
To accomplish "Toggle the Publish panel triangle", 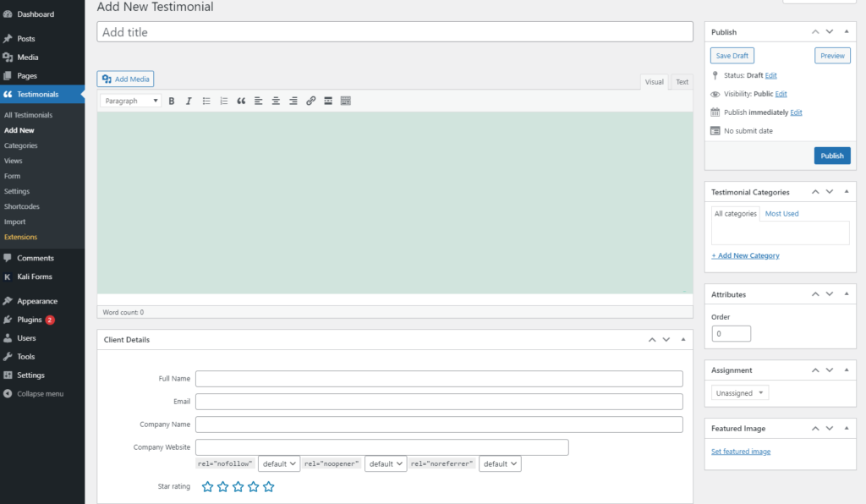I will [846, 31].
